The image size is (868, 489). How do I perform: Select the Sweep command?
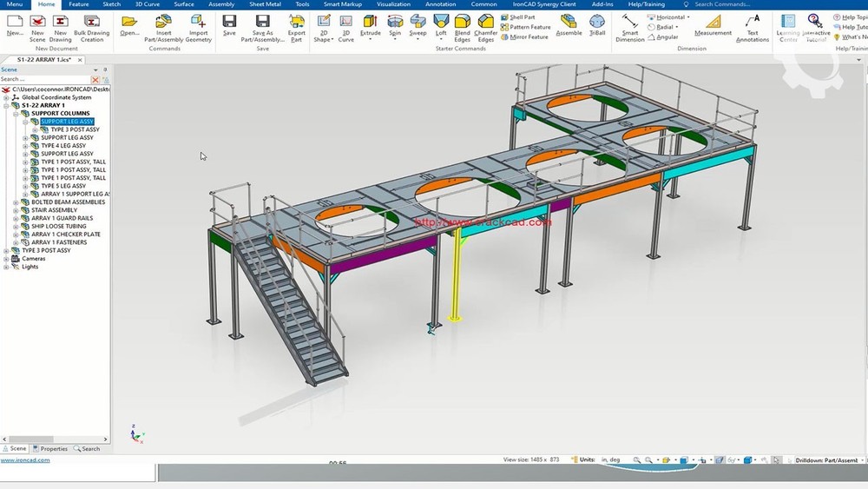coord(418,26)
